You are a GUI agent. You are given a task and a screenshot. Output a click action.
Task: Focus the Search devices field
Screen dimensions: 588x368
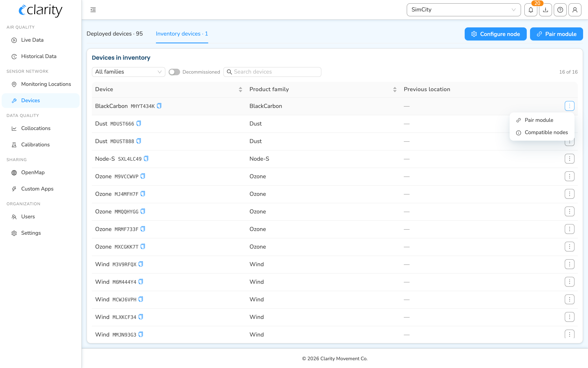click(272, 72)
